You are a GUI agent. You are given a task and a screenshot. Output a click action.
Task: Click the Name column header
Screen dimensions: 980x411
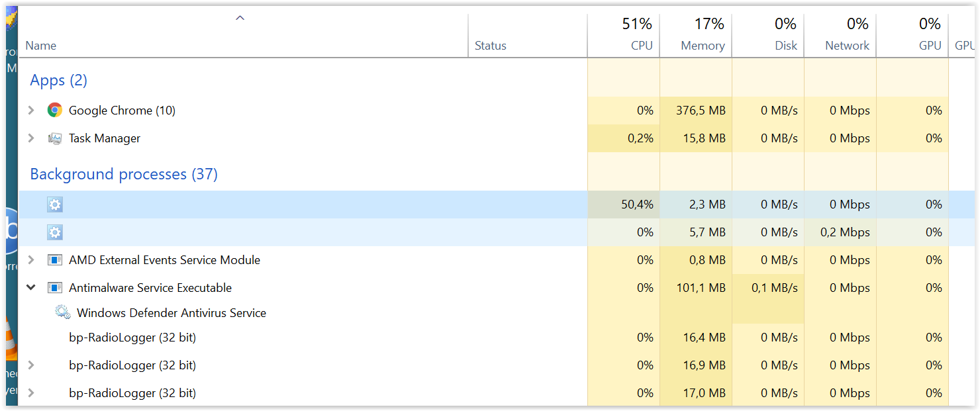pyautogui.click(x=41, y=46)
